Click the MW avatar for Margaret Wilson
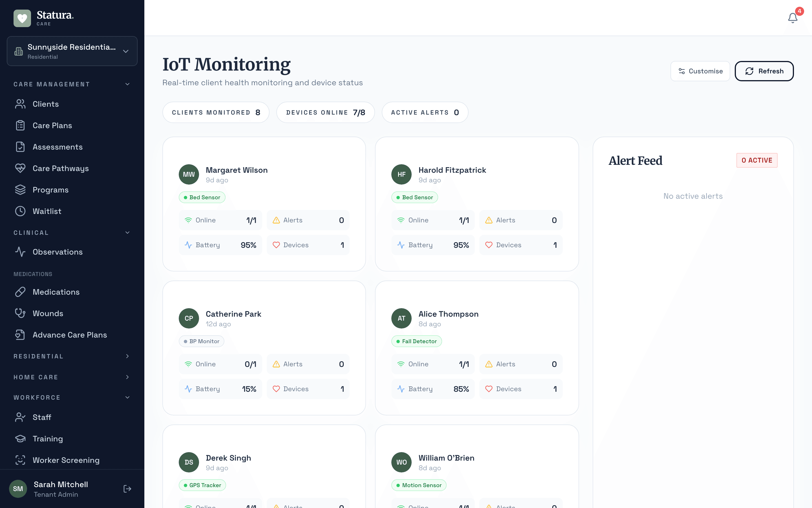Viewport: 812px width, 508px height. point(189,174)
